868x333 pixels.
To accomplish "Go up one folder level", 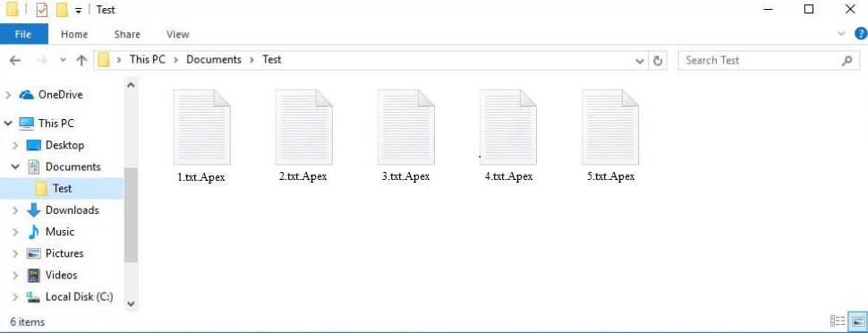I will (x=81, y=60).
